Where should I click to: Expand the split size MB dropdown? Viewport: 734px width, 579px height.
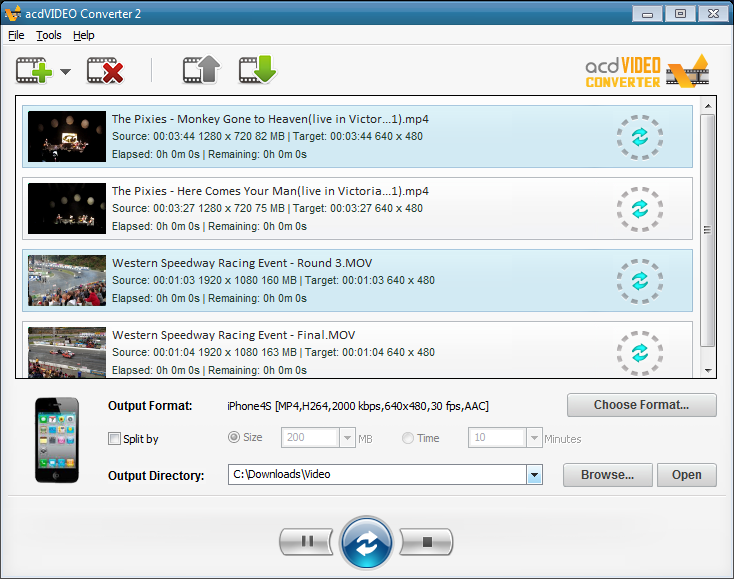[x=347, y=438]
